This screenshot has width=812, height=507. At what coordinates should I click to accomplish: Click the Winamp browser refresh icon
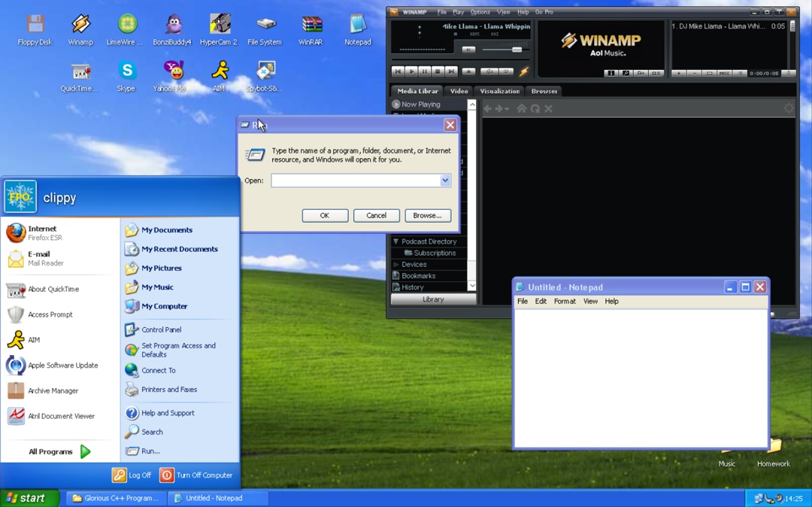(x=535, y=108)
